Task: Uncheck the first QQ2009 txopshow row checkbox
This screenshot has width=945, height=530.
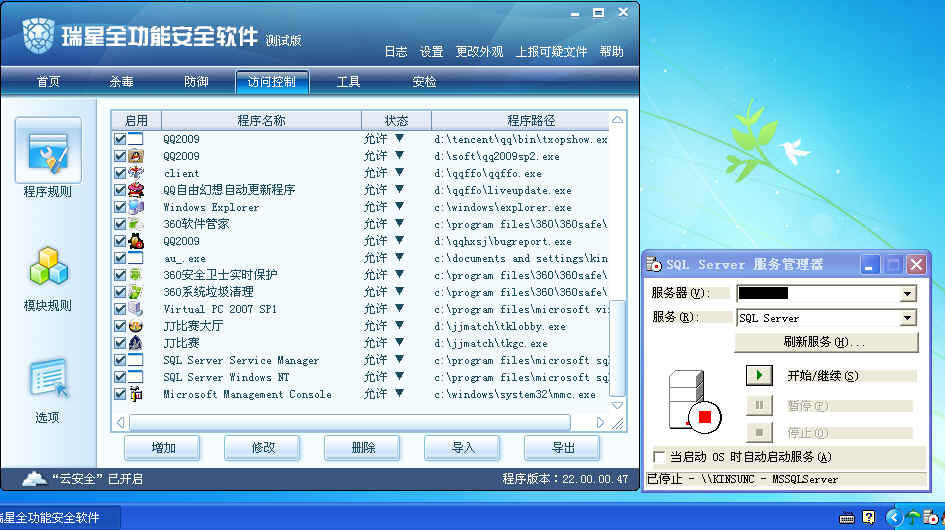Action: tap(120, 139)
